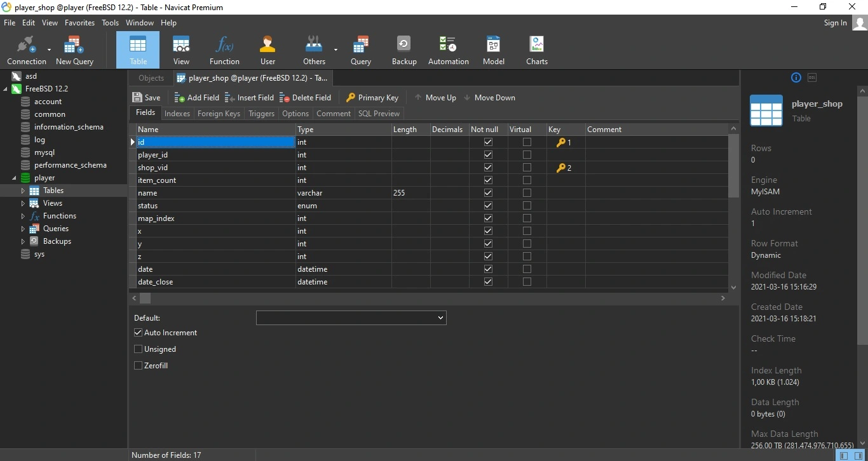Click the Function toolbar icon
Image resolution: width=868 pixels, height=461 pixels.
(x=224, y=50)
